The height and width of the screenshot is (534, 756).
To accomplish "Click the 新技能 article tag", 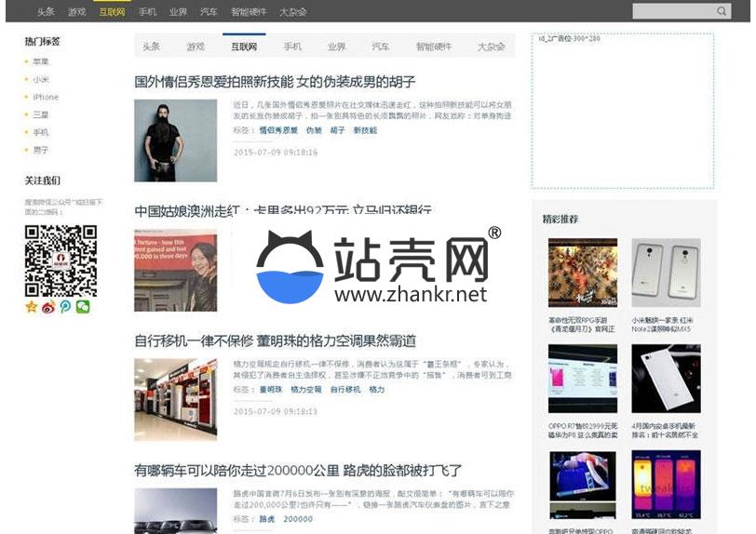I will tap(365, 130).
